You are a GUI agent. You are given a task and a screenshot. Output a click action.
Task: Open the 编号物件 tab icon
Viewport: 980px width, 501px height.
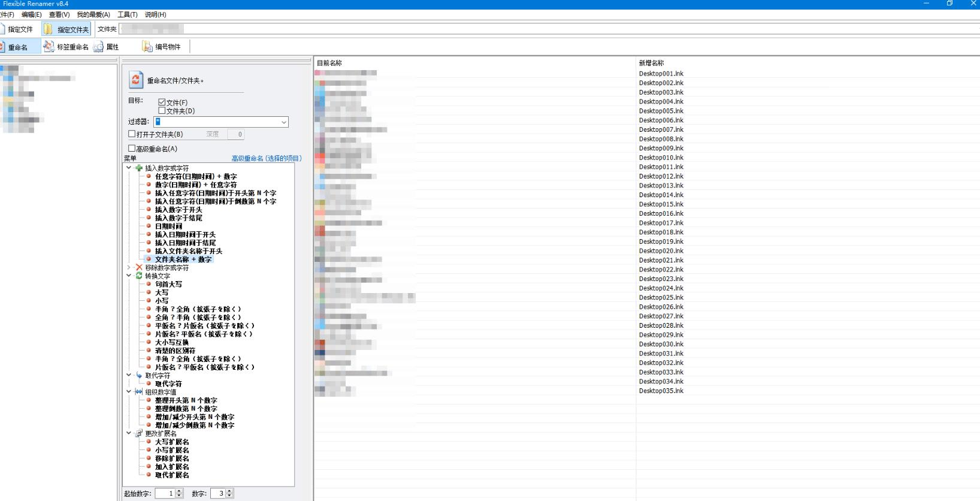click(147, 46)
